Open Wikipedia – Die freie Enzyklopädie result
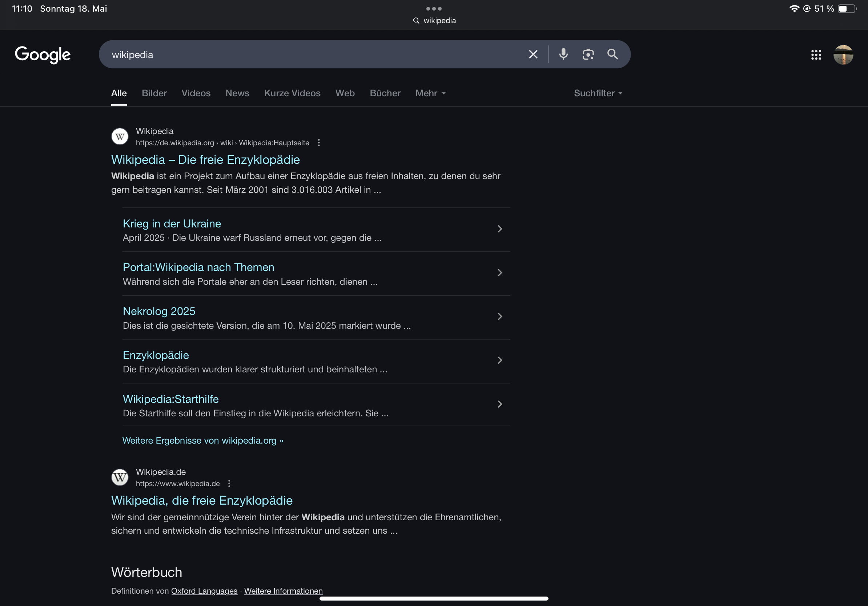868x606 pixels. pyautogui.click(x=205, y=160)
